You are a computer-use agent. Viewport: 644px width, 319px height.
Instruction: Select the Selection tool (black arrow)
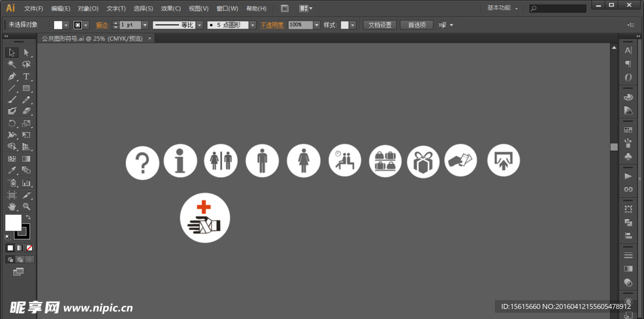pyautogui.click(x=12, y=53)
